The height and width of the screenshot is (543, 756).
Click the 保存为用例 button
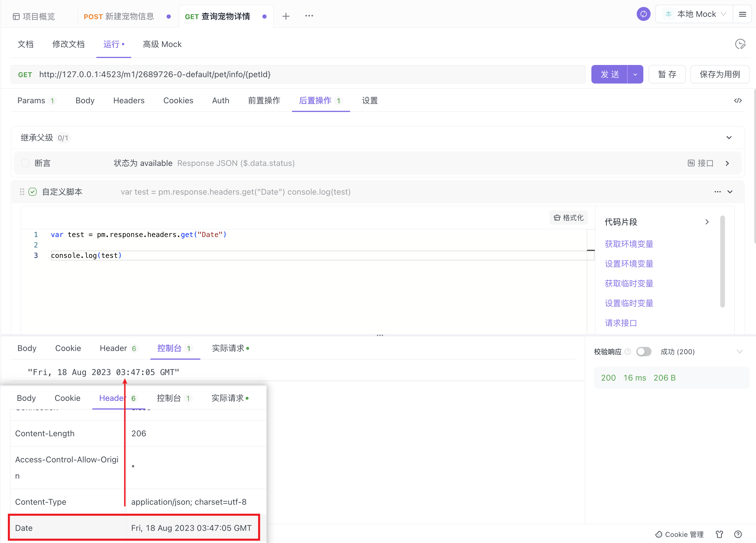pos(720,74)
